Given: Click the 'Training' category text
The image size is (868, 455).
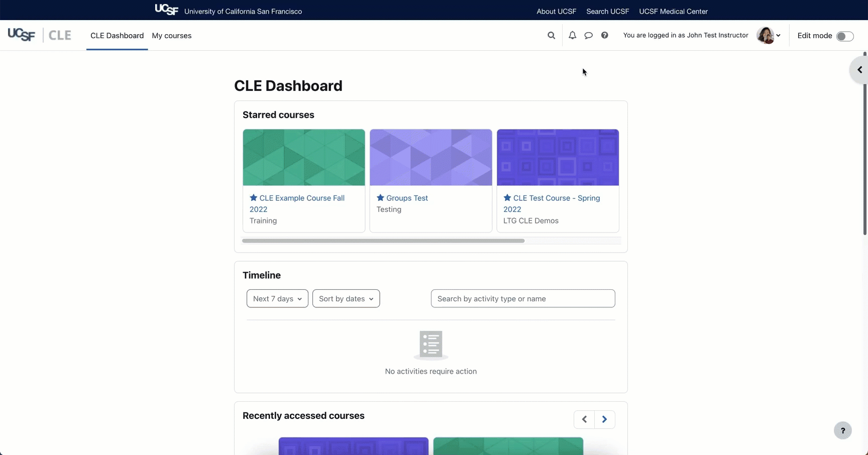Looking at the screenshot, I should [263, 220].
